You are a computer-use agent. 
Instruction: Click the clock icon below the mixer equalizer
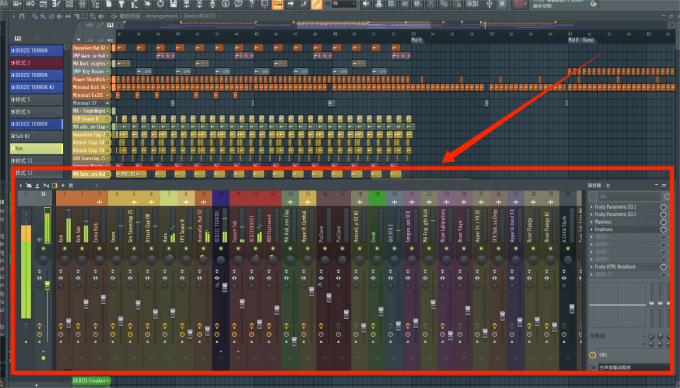pos(593,355)
